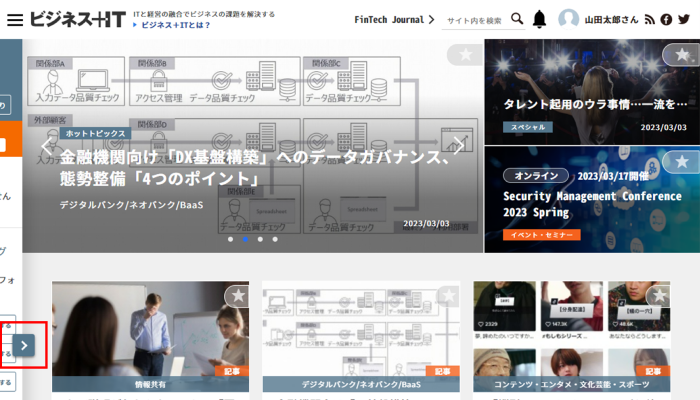This screenshot has width=700, height=400.
Task: Star the コンテンツ・エンタメ card
Action: (x=659, y=296)
